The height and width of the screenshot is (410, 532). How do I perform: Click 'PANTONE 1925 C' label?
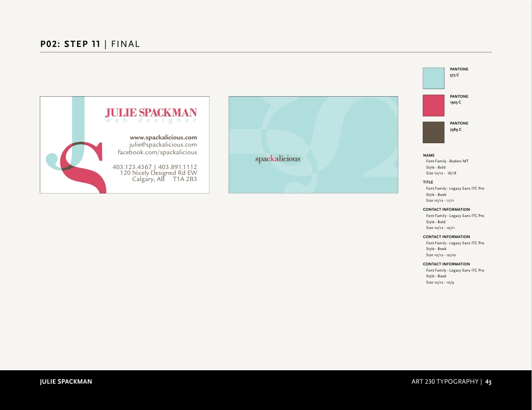click(x=459, y=99)
